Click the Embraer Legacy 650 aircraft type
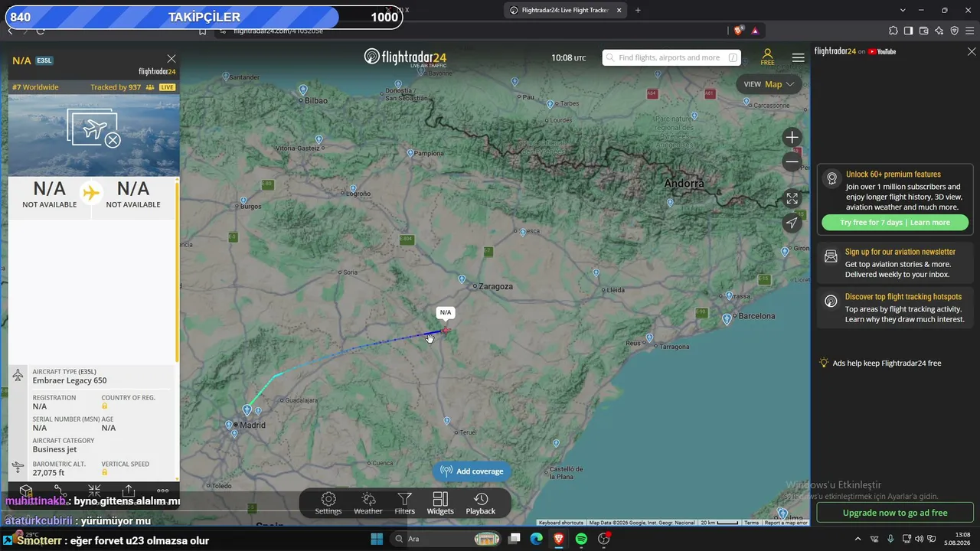 (x=70, y=380)
